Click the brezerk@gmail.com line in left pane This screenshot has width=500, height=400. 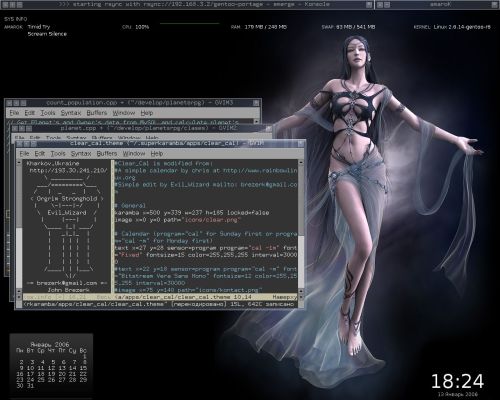(x=67, y=283)
